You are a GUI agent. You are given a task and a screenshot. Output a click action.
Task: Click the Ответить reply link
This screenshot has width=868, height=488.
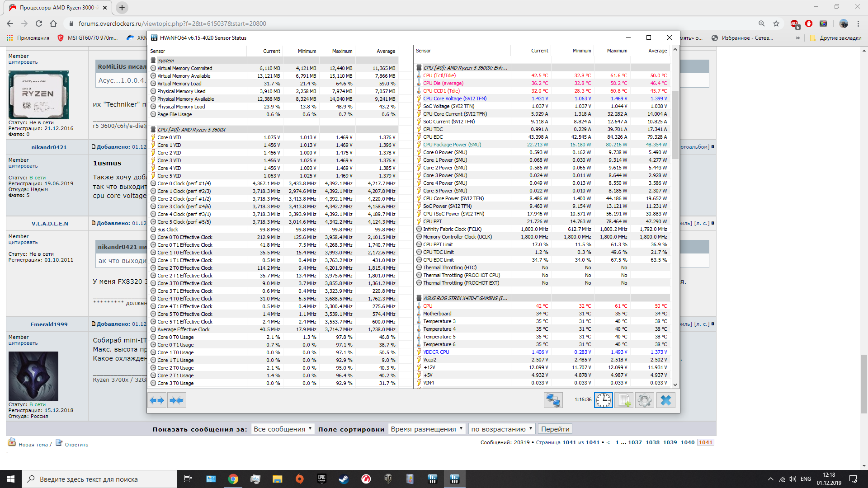[x=76, y=445]
